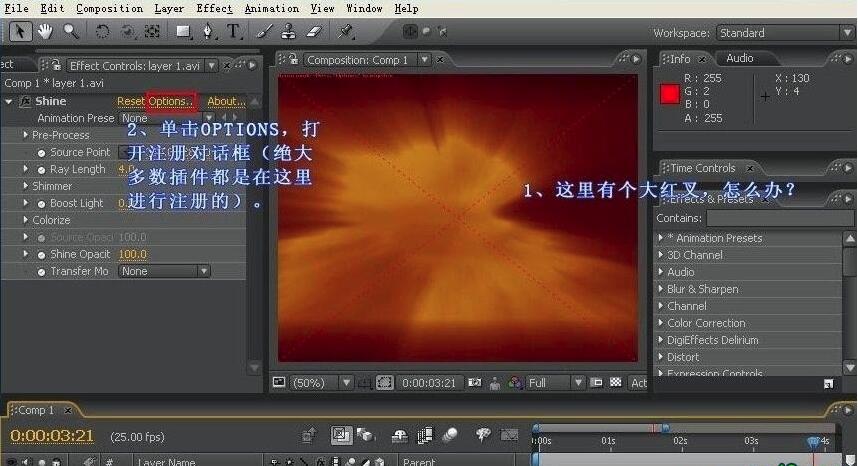The height and width of the screenshot is (466, 858).
Task: Toggle Ray Length stopwatch
Action: [x=41, y=170]
